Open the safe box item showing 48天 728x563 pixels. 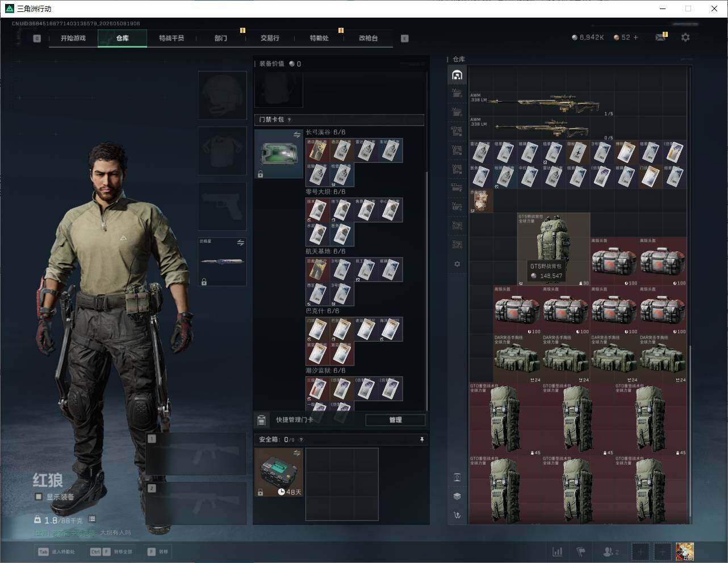tap(279, 472)
